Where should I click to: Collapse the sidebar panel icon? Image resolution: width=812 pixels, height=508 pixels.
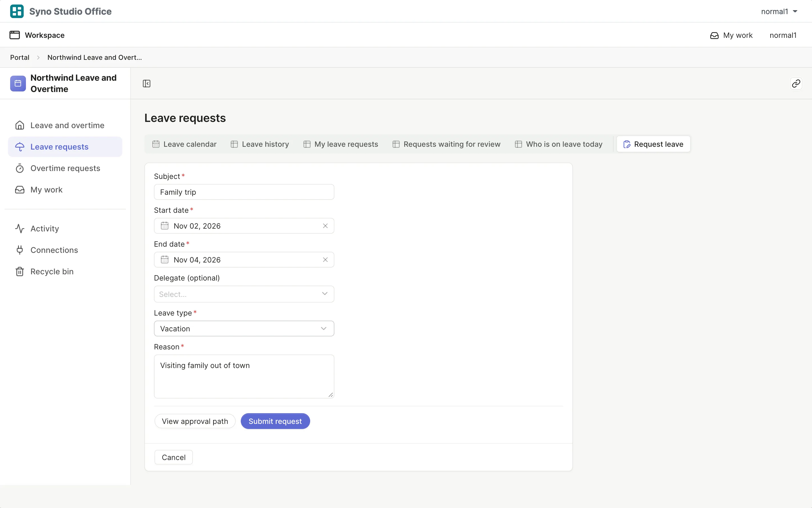pyautogui.click(x=147, y=83)
